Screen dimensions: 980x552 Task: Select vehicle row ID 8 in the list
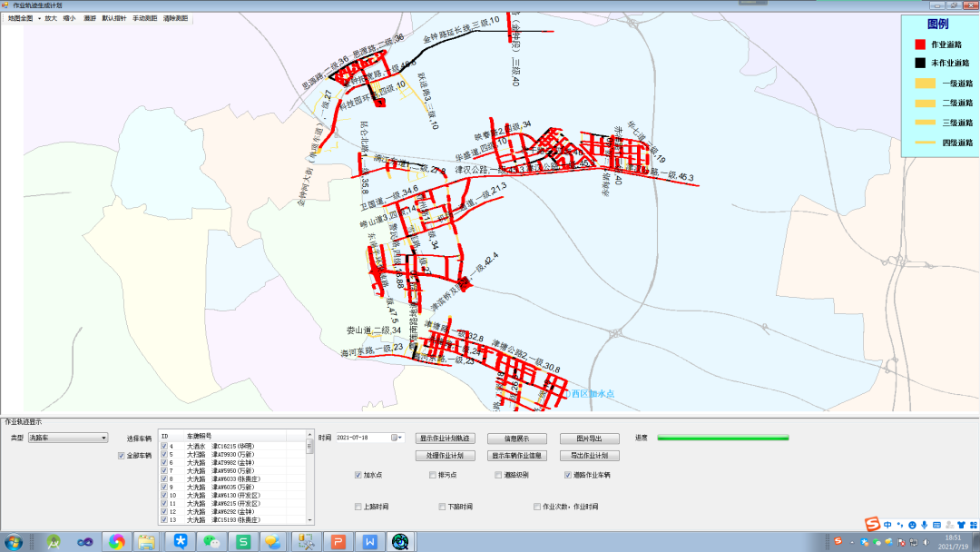pos(232,478)
